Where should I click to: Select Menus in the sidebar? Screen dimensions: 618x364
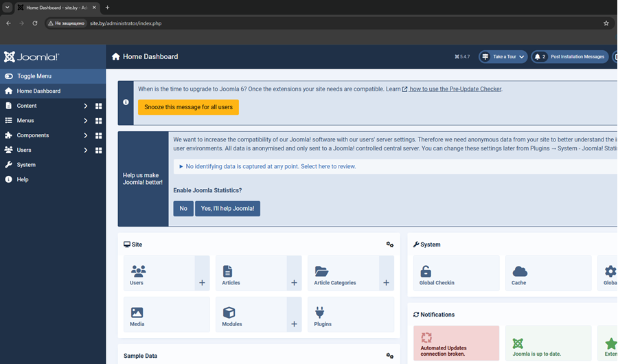click(25, 121)
